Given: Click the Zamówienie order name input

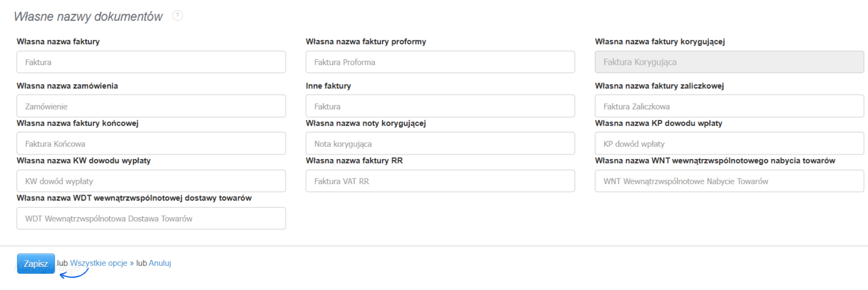Looking at the screenshot, I should click(x=151, y=106).
